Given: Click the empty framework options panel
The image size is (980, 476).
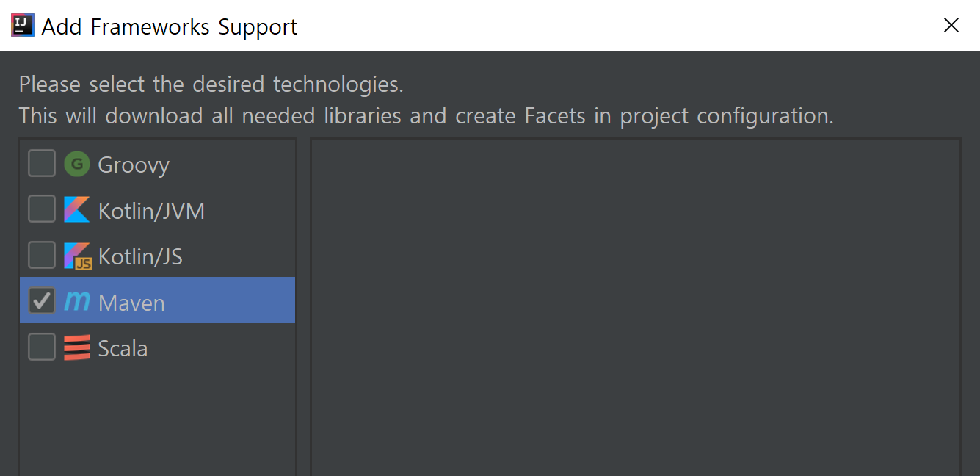Looking at the screenshot, I should tap(636, 307).
